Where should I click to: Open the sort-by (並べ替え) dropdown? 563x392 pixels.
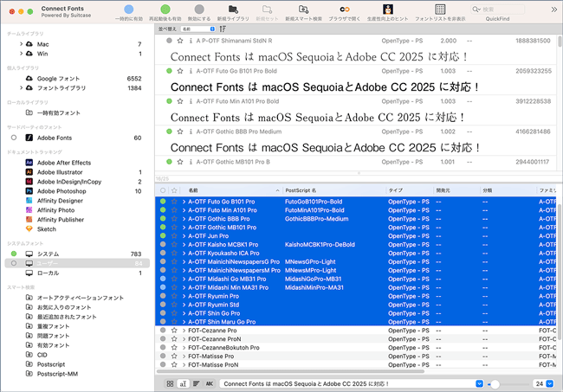coord(197,29)
